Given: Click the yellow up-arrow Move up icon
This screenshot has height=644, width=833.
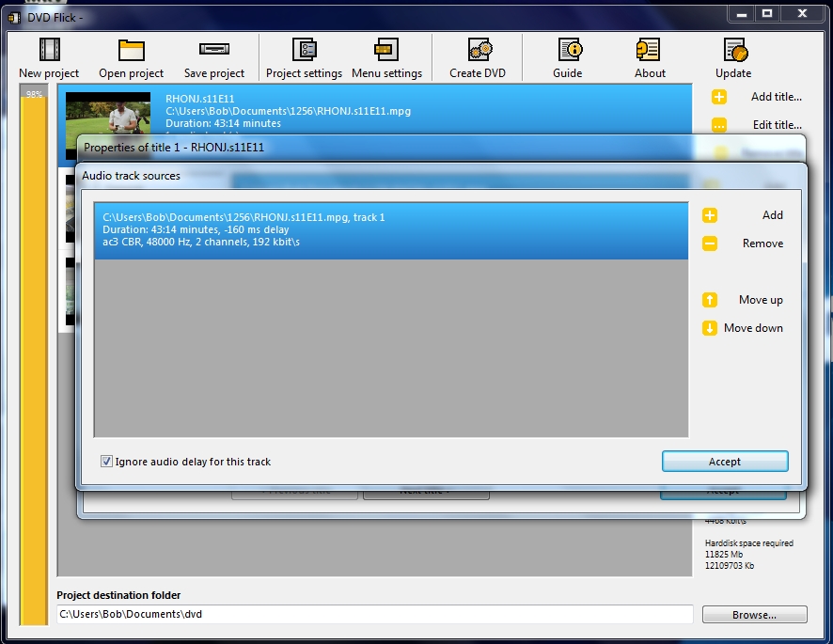Looking at the screenshot, I should pyautogui.click(x=710, y=300).
